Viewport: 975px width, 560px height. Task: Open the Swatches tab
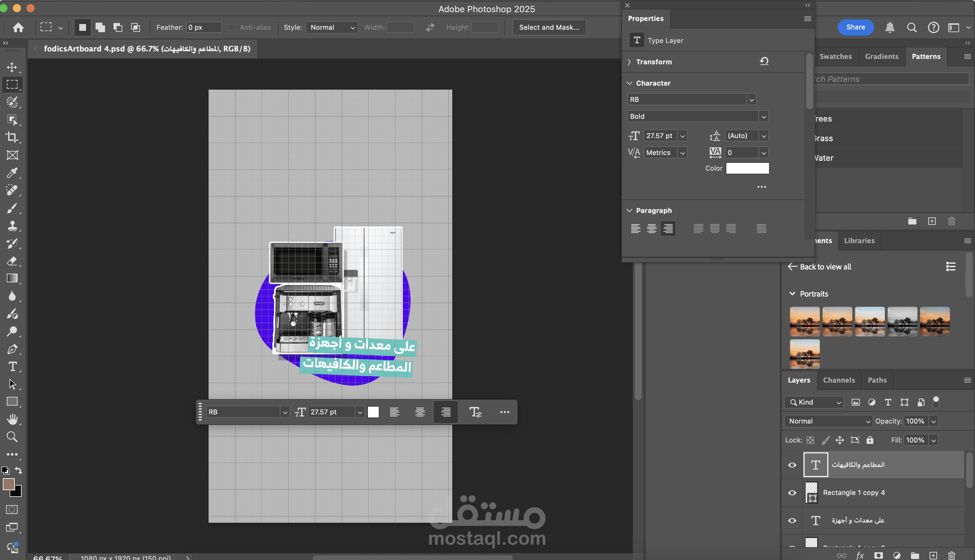(835, 57)
